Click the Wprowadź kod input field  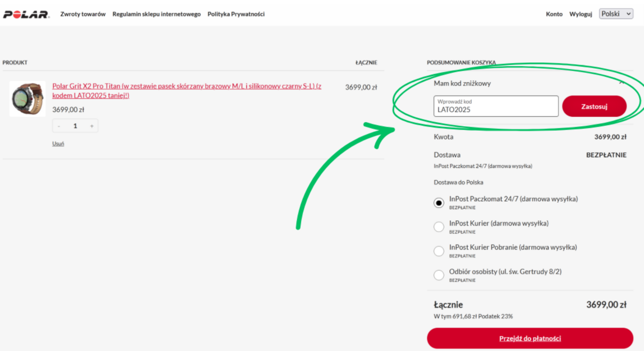[x=496, y=106]
